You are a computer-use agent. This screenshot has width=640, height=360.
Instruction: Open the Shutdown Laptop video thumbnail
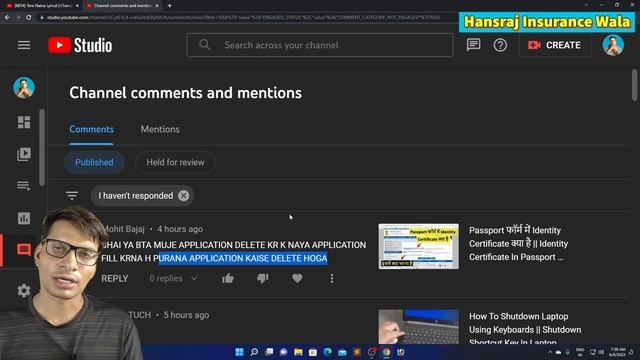[418, 327]
